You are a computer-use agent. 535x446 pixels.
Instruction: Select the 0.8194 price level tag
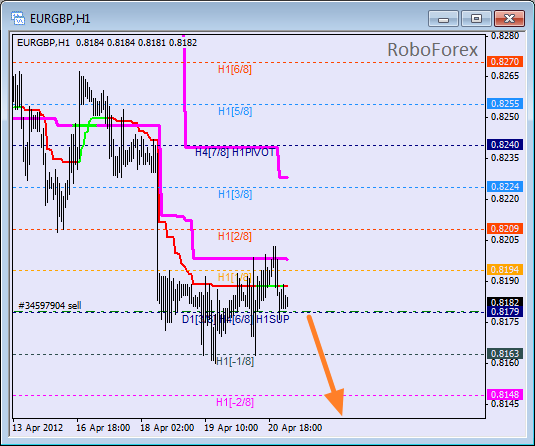(x=505, y=270)
